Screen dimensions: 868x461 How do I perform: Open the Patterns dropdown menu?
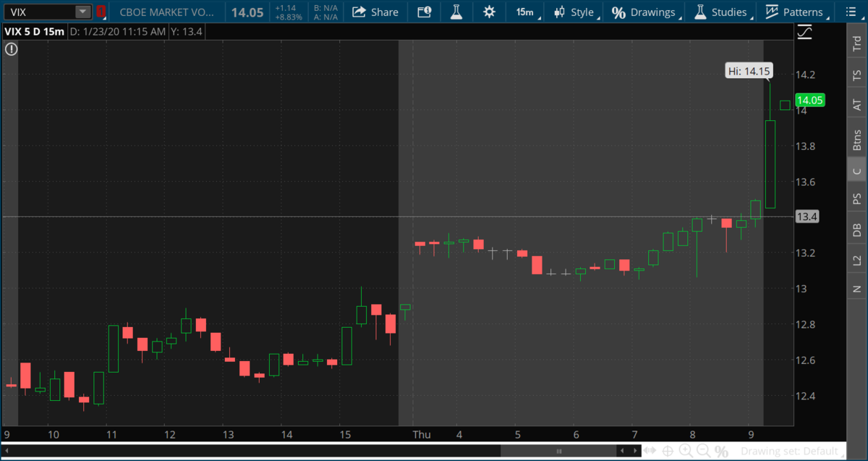click(797, 12)
